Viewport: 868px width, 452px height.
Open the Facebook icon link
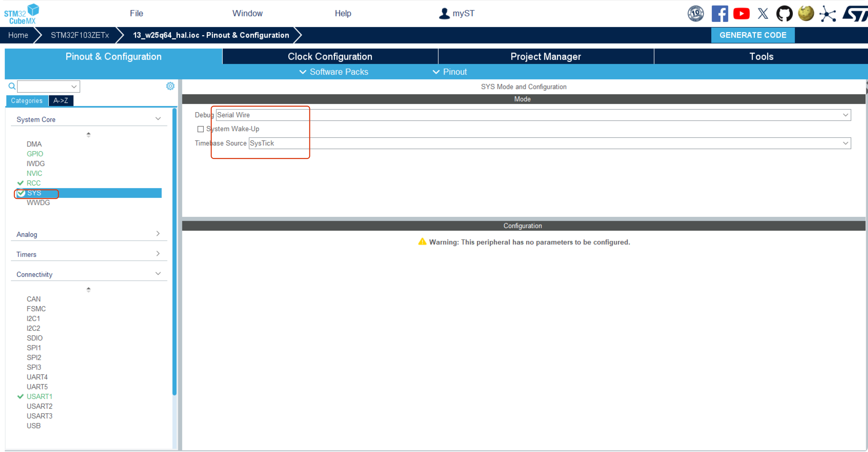(x=719, y=14)
